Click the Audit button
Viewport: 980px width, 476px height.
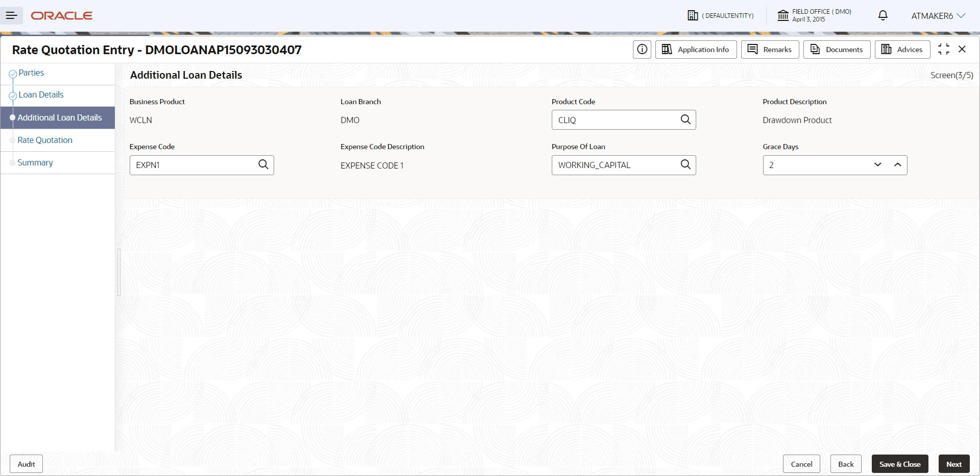click(x=27, y=464)
